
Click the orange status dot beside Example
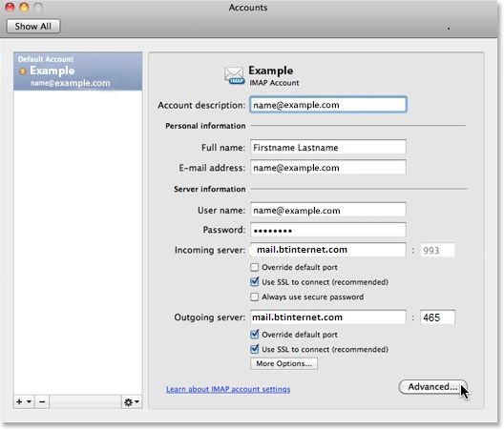pyautogui.click(x=23, y=72)
